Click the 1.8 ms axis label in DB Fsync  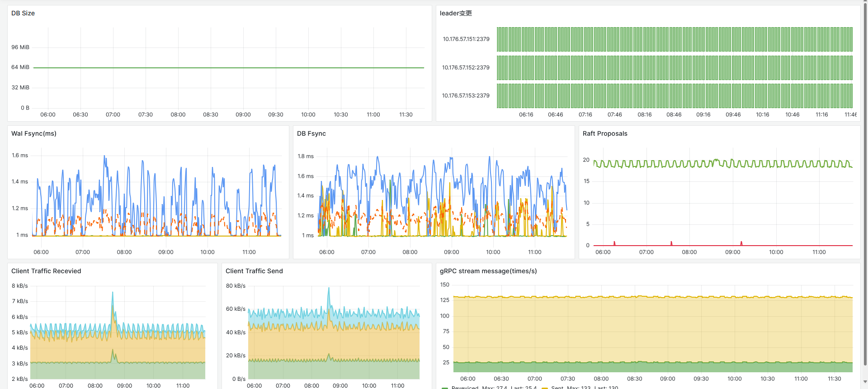point(306,157)
